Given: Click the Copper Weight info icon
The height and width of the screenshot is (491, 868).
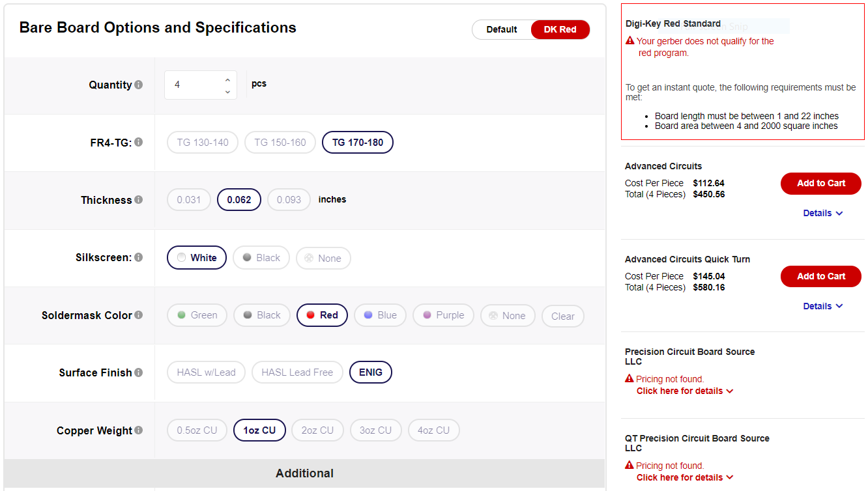Looking at the screenshot, I should click(x=138, y=430).
